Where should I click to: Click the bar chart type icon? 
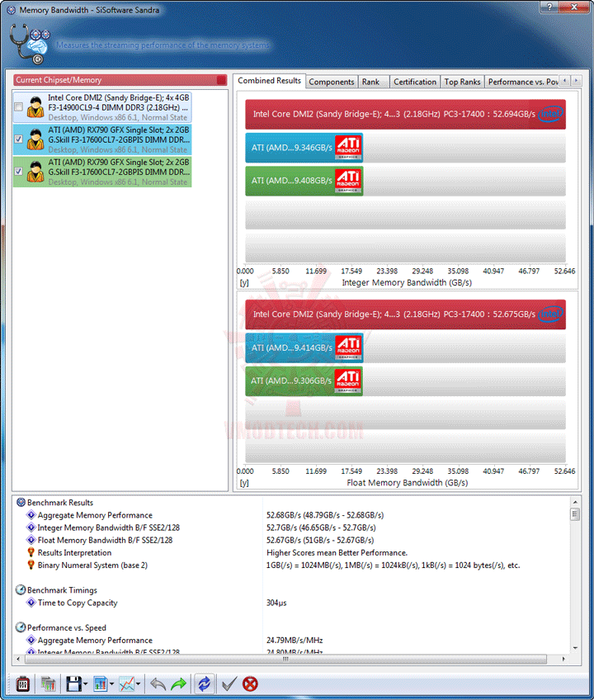[x=100, y=683]
